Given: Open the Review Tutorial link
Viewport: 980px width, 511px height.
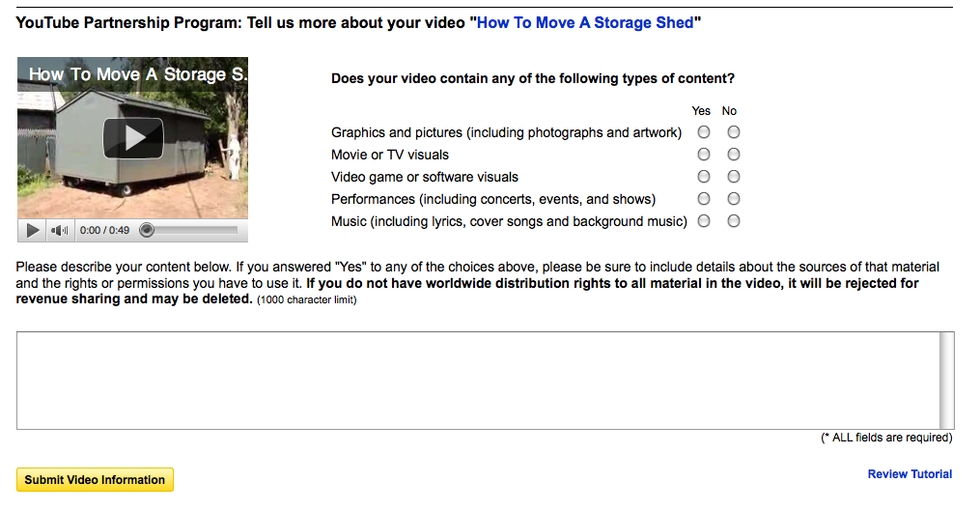Looking at the screenshot, I should pyautogui.click(x=910, y=474).
